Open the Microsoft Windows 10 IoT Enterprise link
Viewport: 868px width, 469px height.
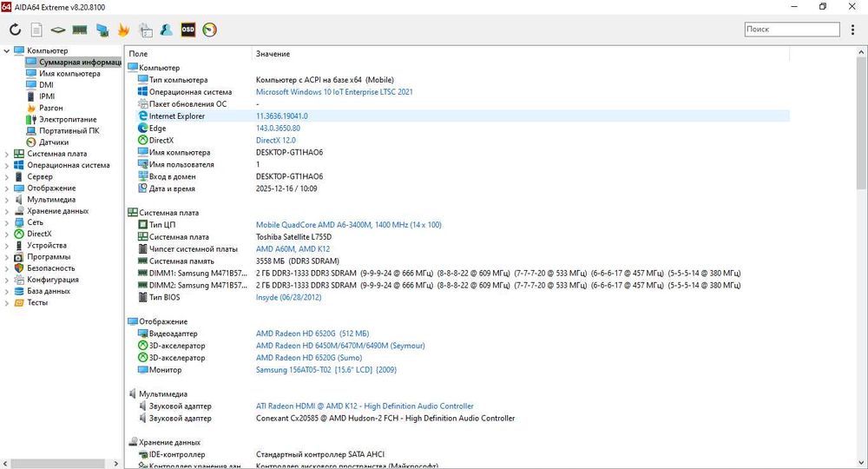(334, 92)
